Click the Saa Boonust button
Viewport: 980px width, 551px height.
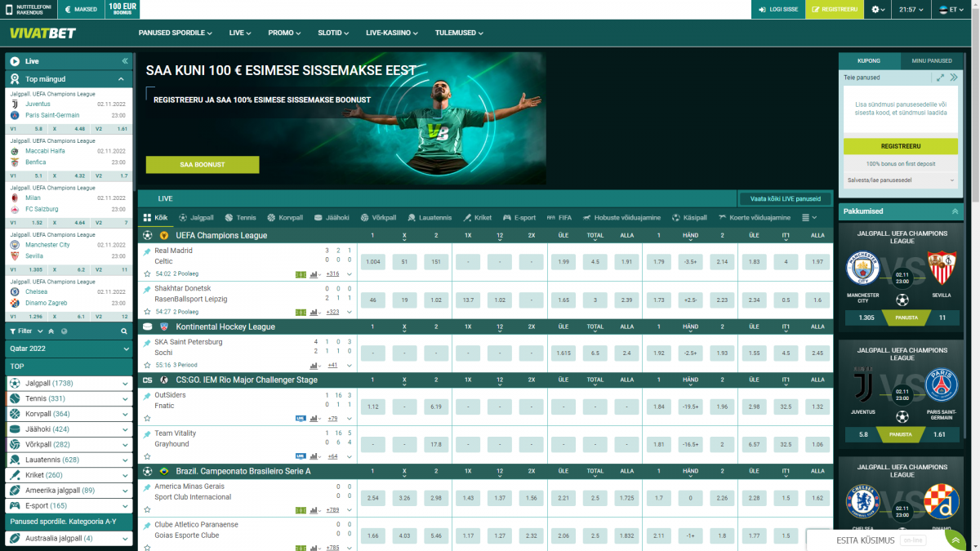click(x=203, y=165)
